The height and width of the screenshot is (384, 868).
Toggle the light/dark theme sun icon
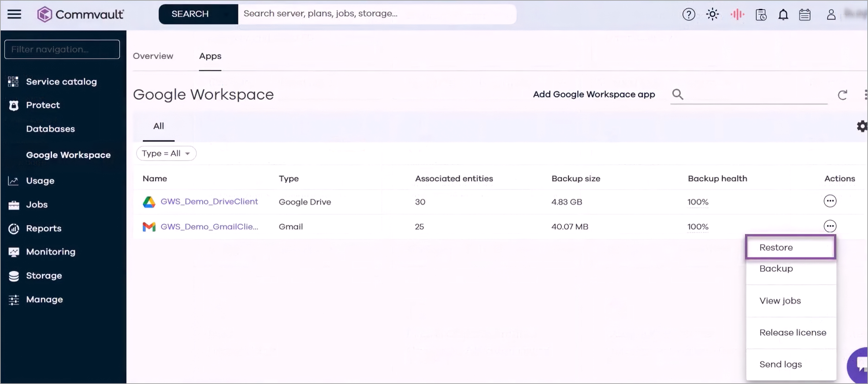click(712, 14)
